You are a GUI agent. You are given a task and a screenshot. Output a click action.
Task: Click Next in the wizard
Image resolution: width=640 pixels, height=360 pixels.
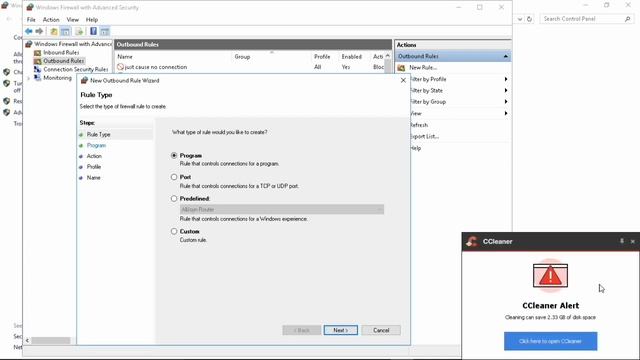(341, 330)
